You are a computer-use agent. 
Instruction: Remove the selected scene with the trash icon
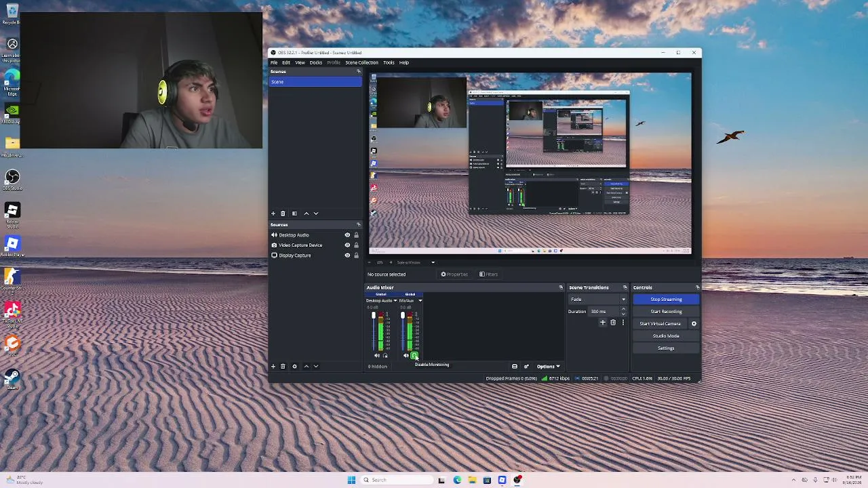point(283,213)
